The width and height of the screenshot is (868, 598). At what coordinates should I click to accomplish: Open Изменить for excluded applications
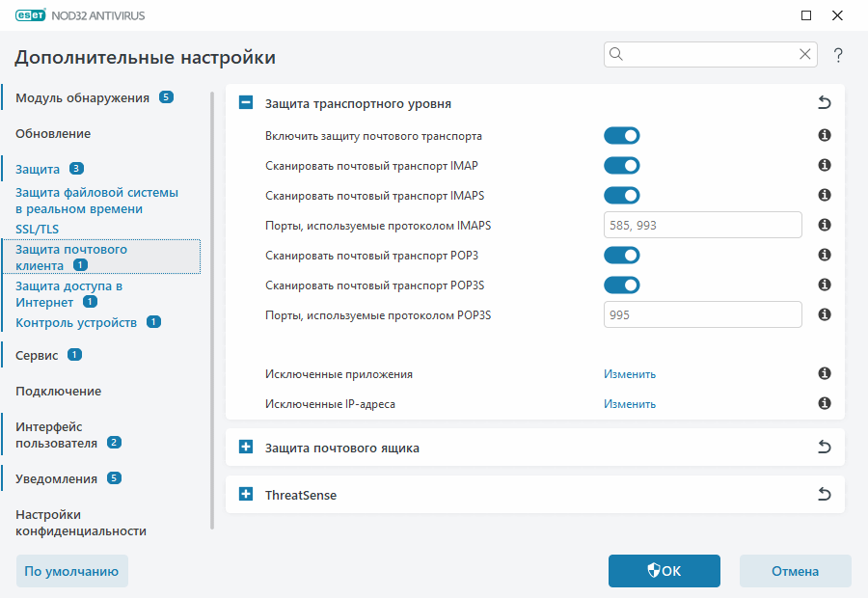coord(629,373)
